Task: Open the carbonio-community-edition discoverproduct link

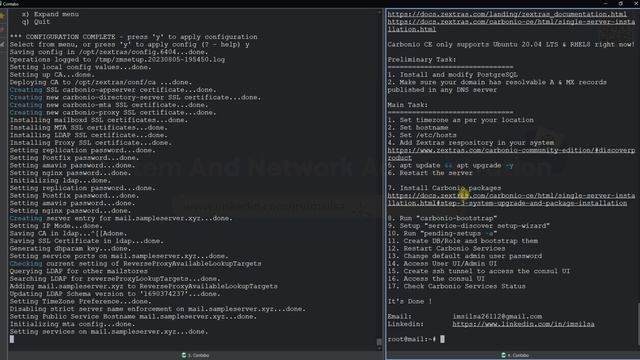Action: (511, 154)
